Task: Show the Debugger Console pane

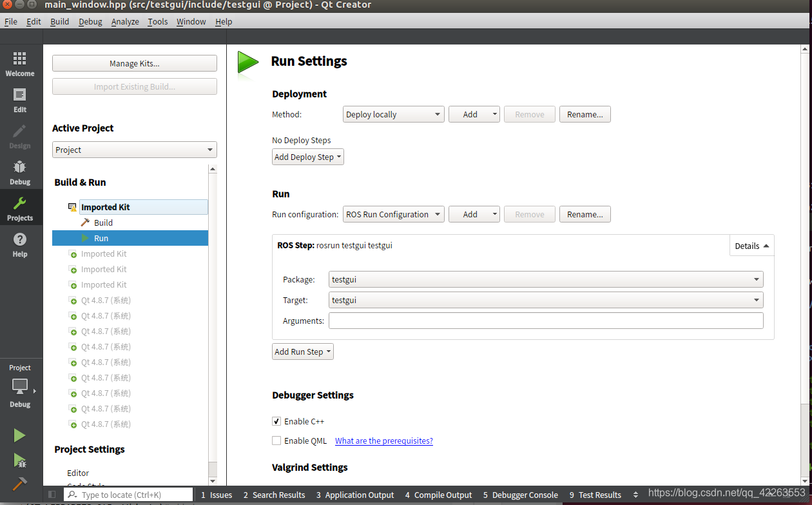Action: (521, 495)
